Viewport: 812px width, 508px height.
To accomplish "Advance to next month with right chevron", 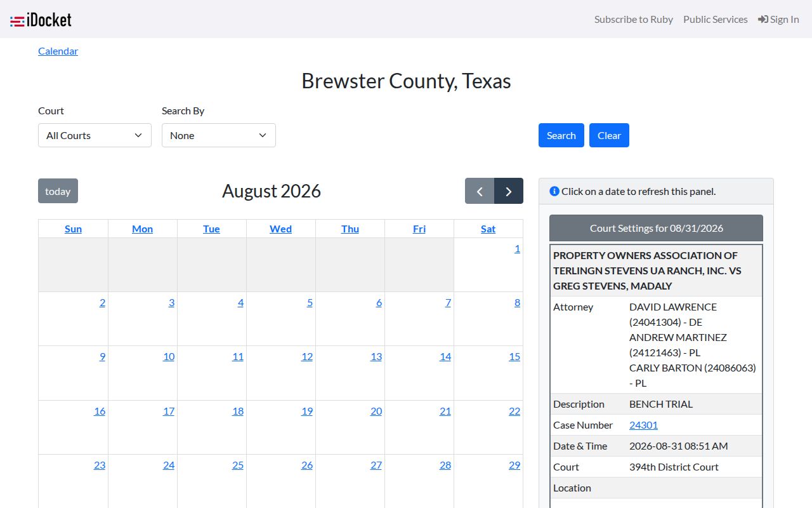I will [x=509, y=191].
